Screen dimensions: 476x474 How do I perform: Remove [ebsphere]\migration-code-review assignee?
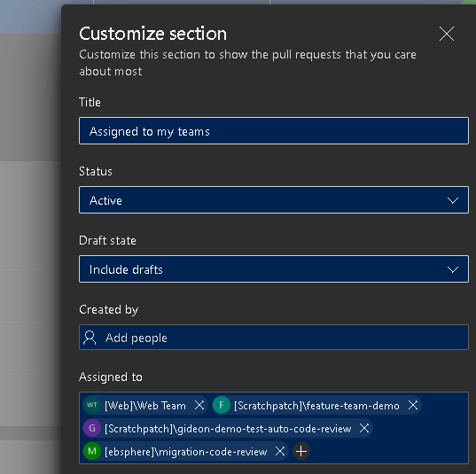pos(280,451)
